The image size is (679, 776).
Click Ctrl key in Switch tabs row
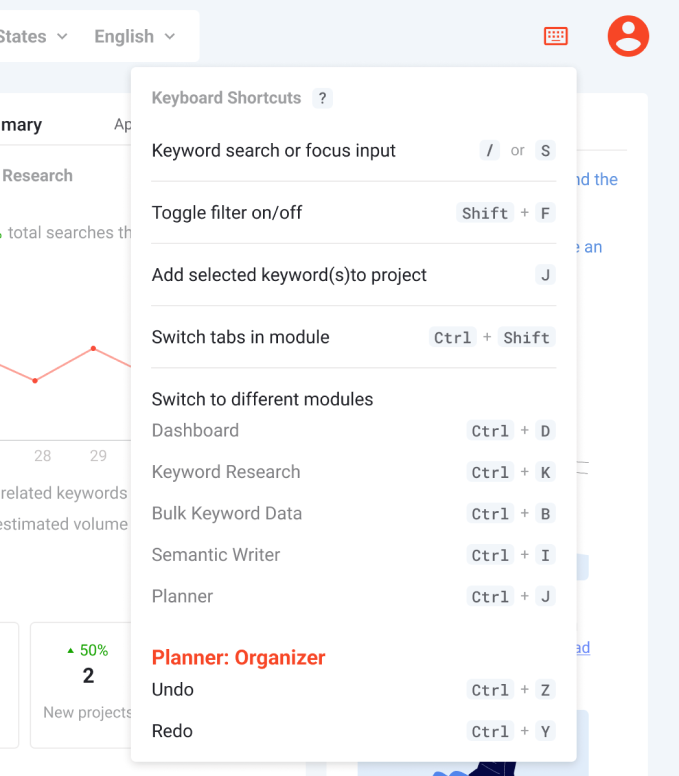452,337
